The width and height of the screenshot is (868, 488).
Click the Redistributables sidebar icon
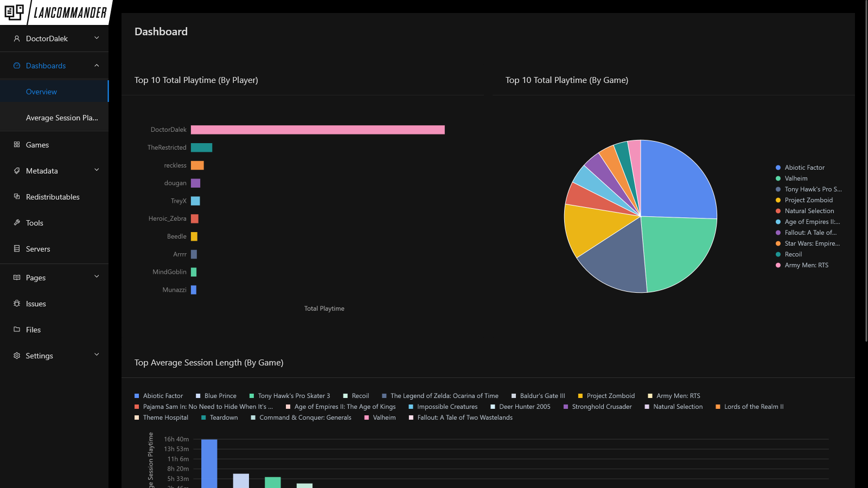tap(16, 197)
